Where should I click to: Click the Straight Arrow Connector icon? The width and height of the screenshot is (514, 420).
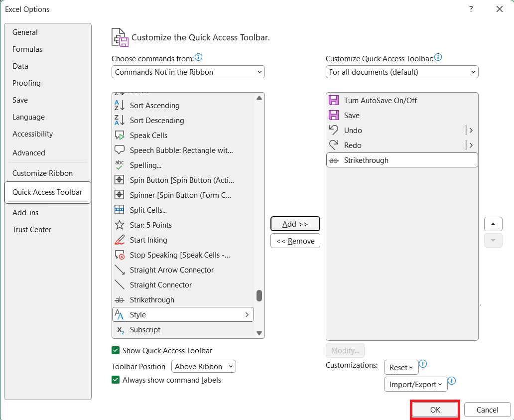120,270
